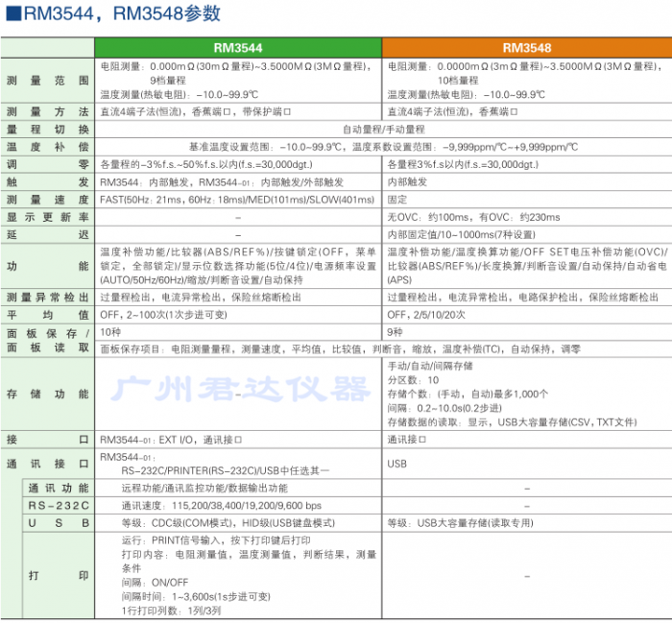Viewport: 672px width, 623px height.
Task: Click the cell '无OVC: 约100ms，有OVC: 约230ms'
Action: point(473,217)
